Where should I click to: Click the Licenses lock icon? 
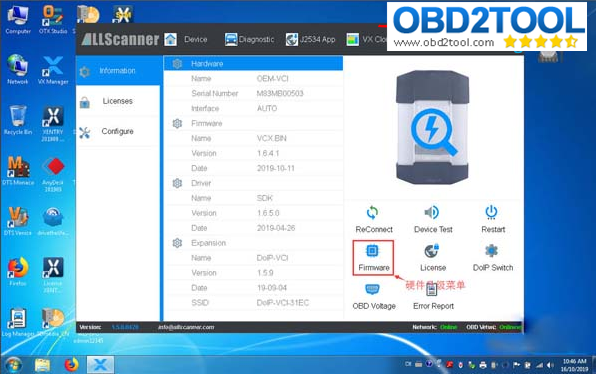85,102
